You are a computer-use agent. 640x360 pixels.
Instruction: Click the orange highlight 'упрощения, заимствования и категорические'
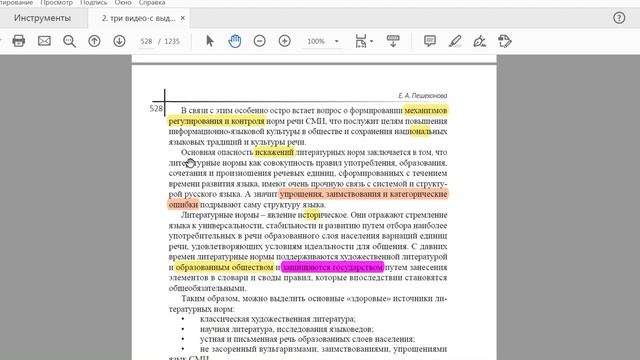coord(363,194)
